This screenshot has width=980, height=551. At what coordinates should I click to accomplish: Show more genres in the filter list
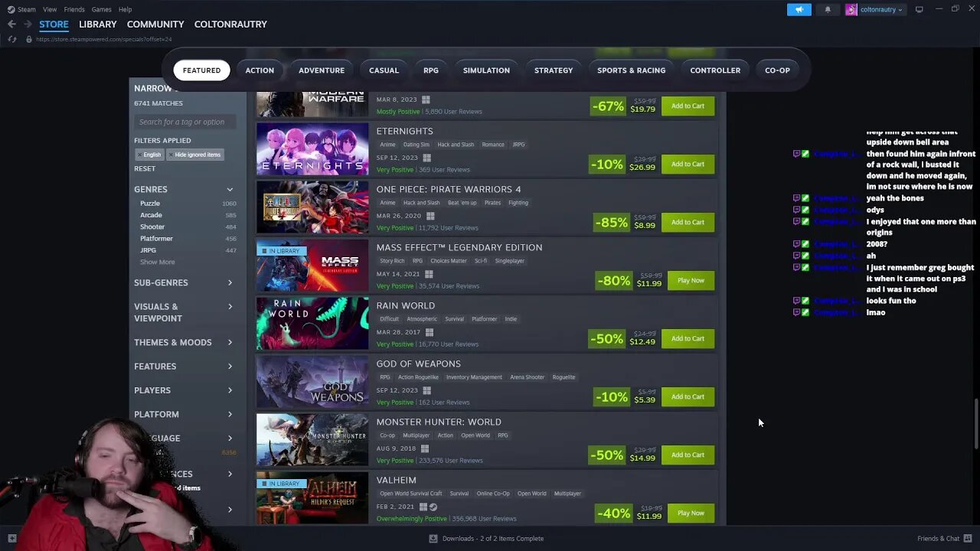[157, 262]
